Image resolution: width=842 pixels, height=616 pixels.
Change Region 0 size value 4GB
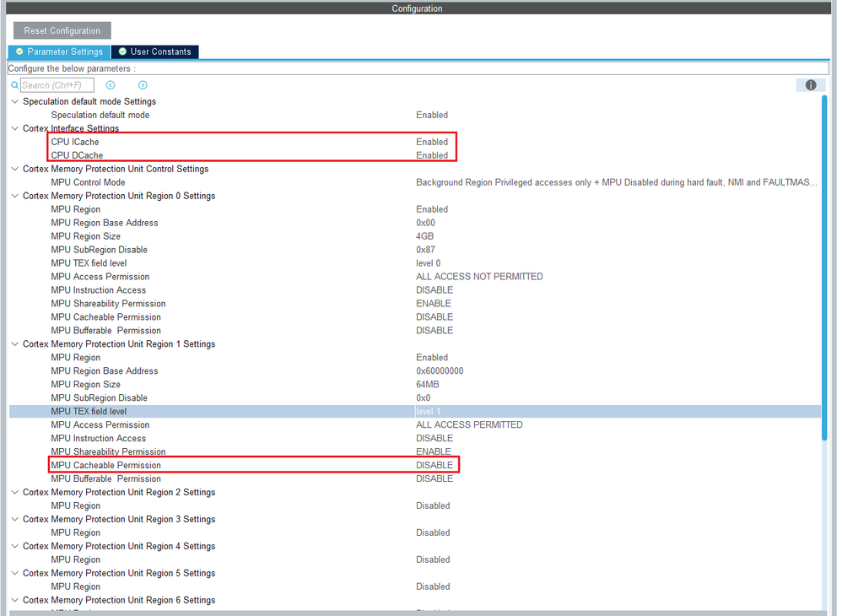click(x=424, y=235)
